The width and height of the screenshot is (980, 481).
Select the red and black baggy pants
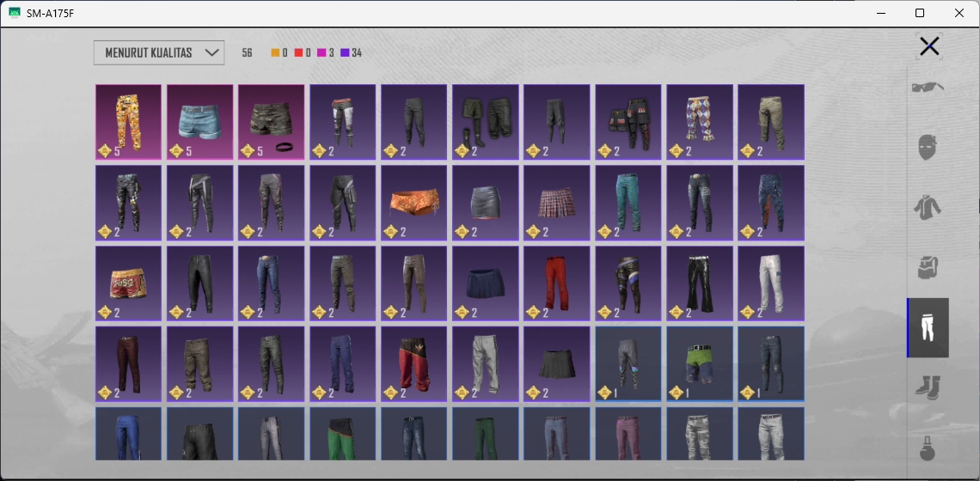click(x=413, y=364)
